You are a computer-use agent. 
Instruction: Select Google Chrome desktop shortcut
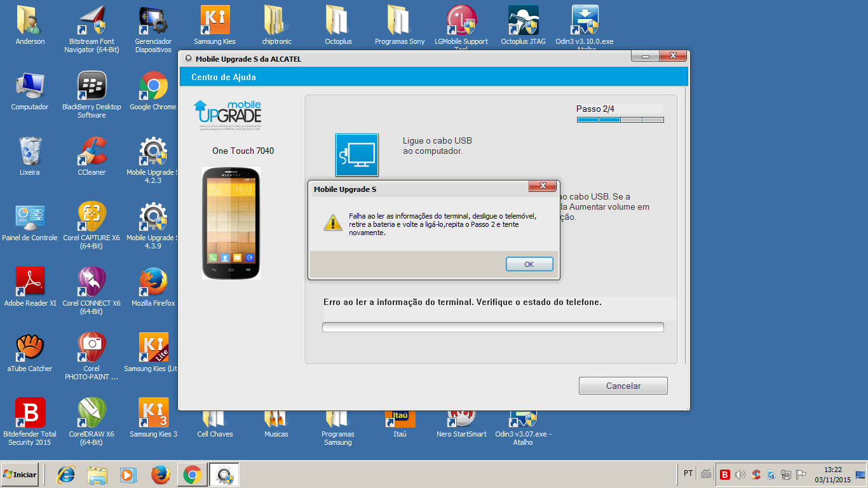[153, 91]
